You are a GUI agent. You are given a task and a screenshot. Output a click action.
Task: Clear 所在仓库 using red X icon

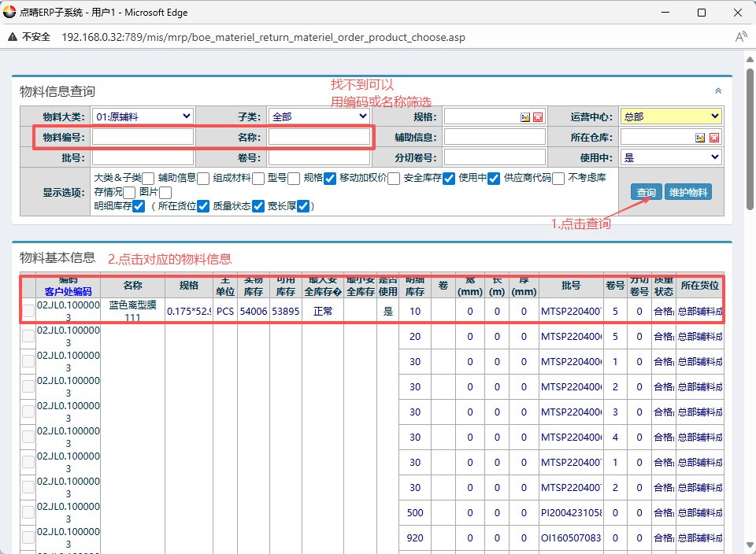(714, 138)
